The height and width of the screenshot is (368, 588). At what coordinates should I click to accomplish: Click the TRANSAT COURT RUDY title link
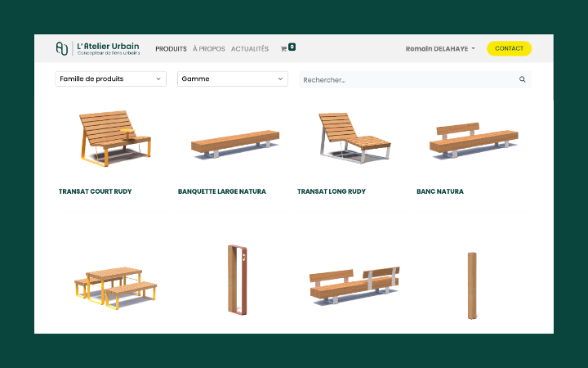[x=96, y=191]
